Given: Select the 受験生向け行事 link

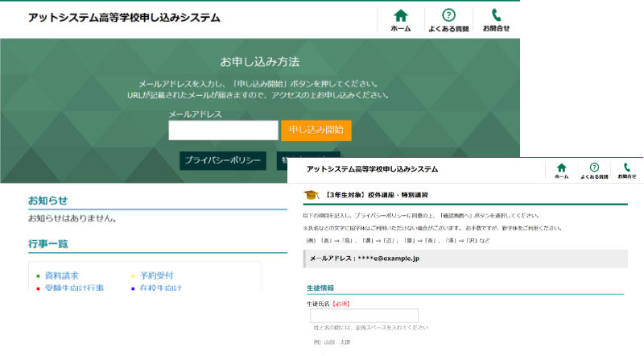Looking at the screenshot, I should pyautogui.click(x=75, y=288).
